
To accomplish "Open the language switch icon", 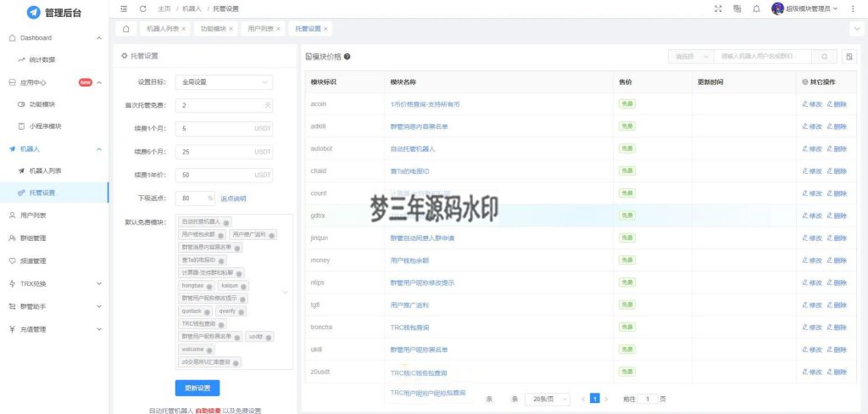I will pyautogui.click(x=737, y=8).
